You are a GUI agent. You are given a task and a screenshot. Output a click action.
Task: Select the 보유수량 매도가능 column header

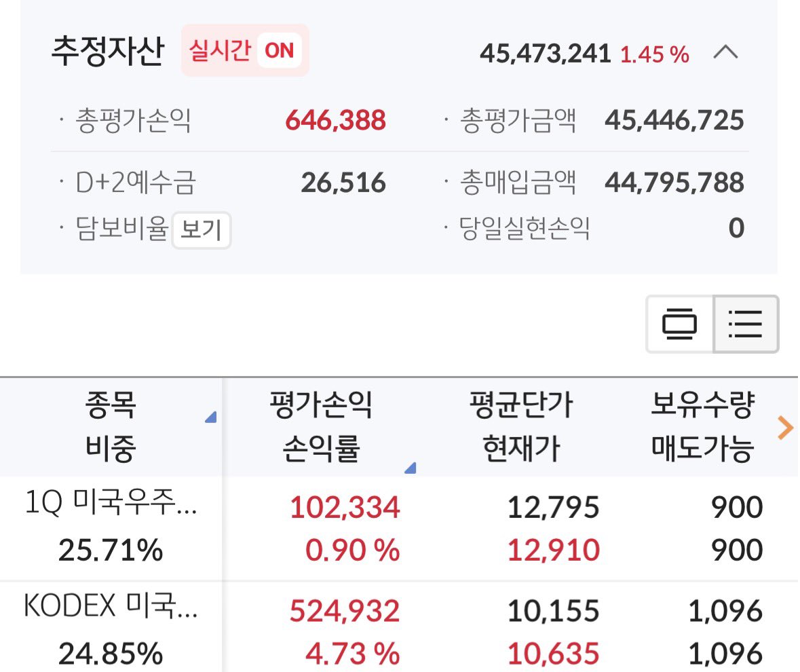[x=702, y=426]
